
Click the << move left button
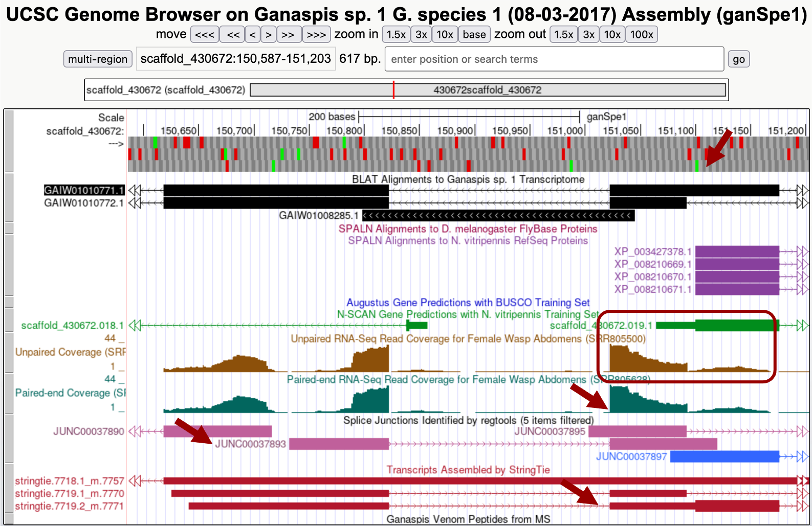(233, 35)
